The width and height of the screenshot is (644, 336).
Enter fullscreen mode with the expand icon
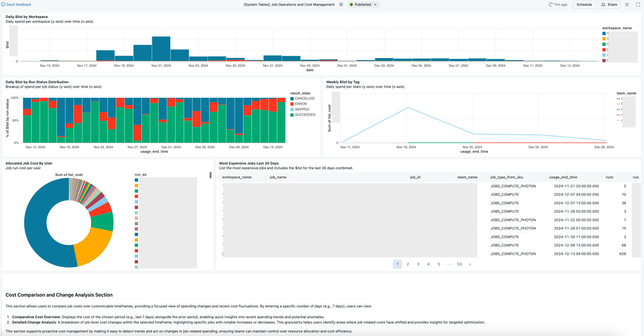point(638,5)
